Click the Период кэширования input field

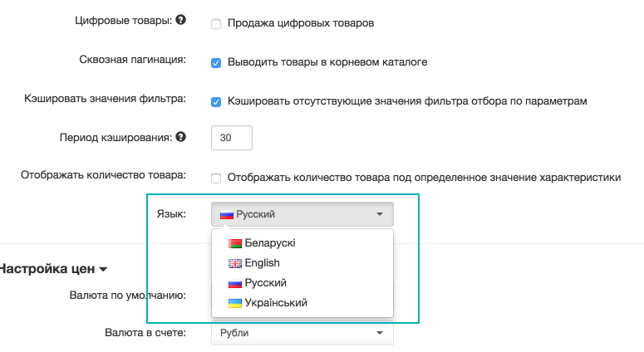(x=232, y=138)
